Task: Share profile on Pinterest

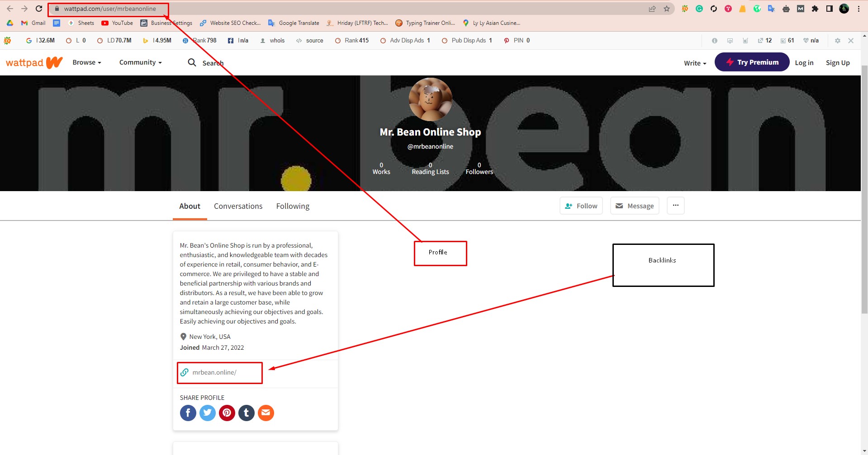Action: pyautogui.click(x=227, y=413)
